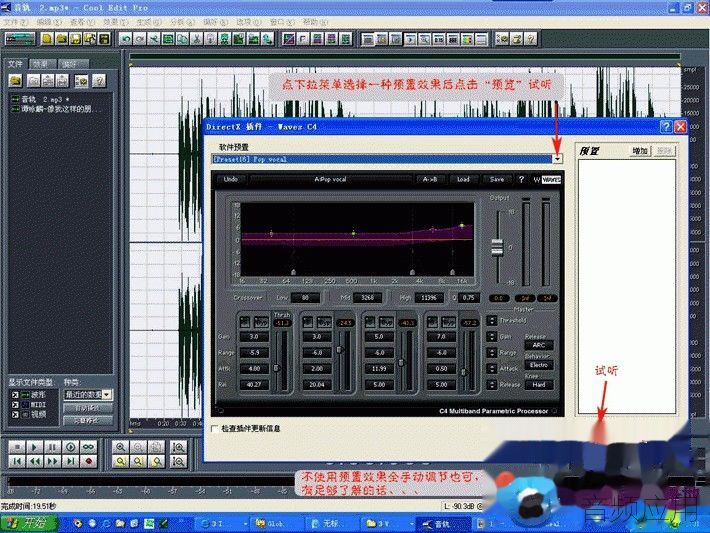710x533 pixels.
Task: Click the ARC release mode selector
Action: click(x=539, y=345)
